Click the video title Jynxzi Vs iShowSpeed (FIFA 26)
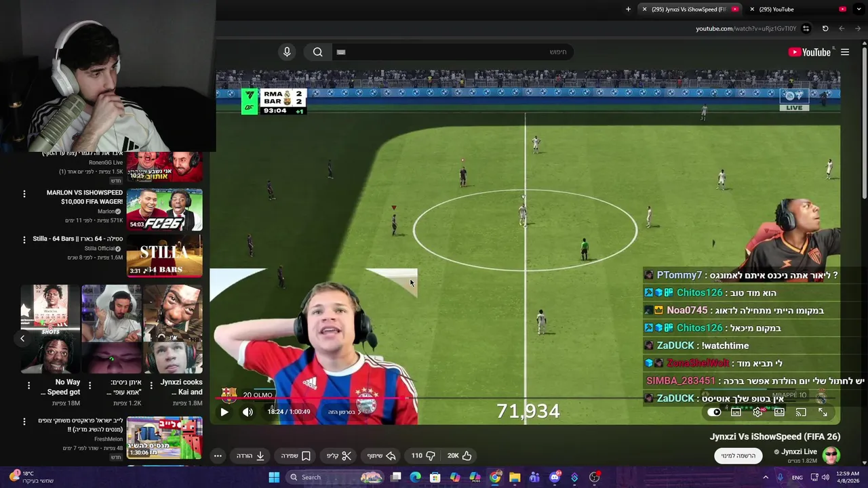868x488 pixels. click(x=775, y=436)
